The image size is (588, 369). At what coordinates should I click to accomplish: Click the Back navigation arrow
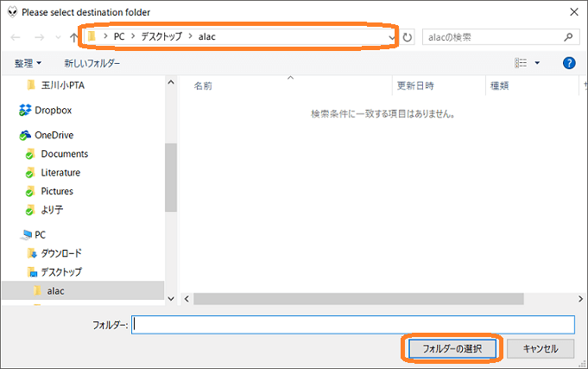pyautogui.click(x=16, y=37)
